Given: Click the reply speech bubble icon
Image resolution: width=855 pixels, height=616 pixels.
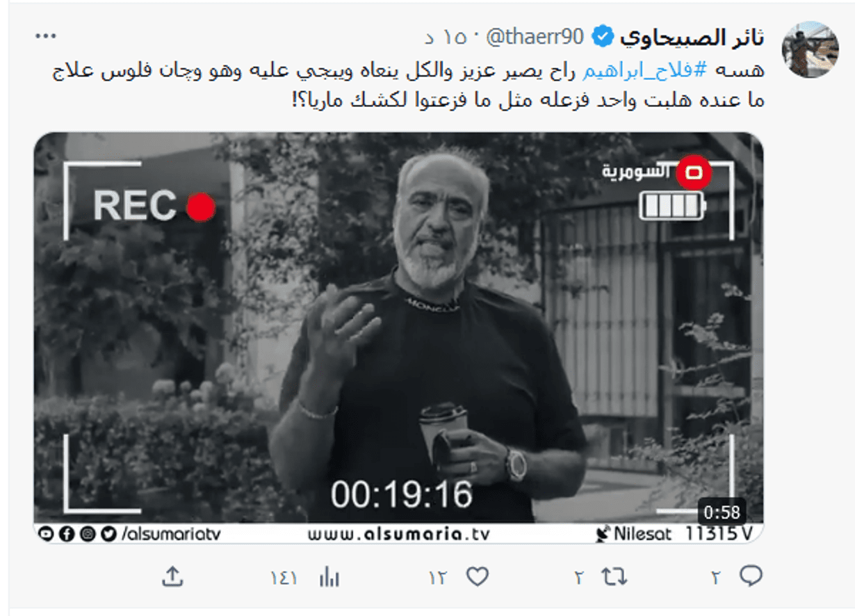Looking at the screenshot, I should (x=751, y=576).
